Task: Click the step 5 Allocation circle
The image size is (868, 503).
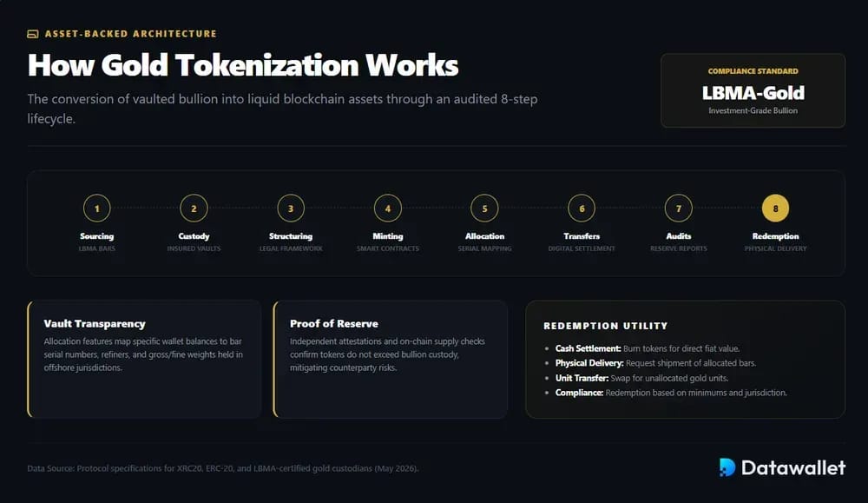Action: coord(484,208)
